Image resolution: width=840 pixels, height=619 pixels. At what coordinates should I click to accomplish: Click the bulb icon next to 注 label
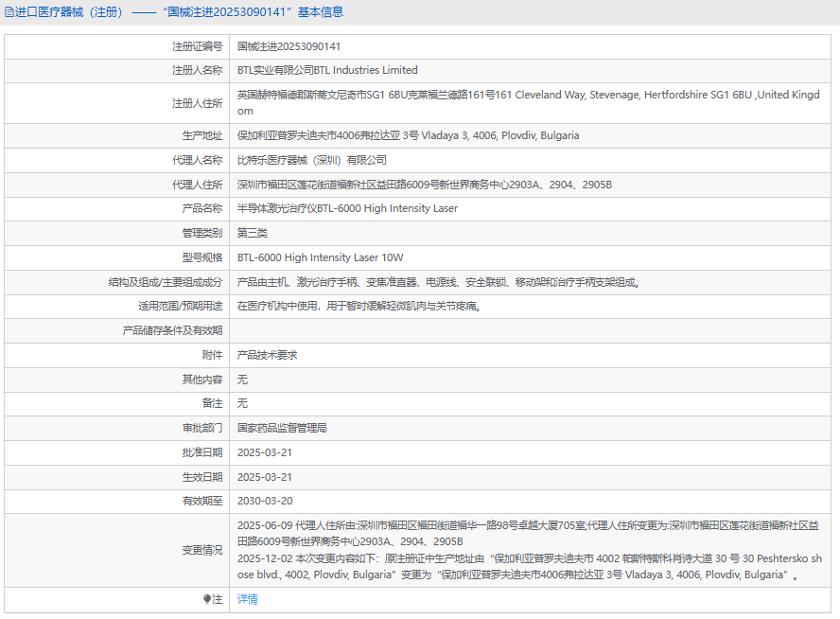(208, 599)
